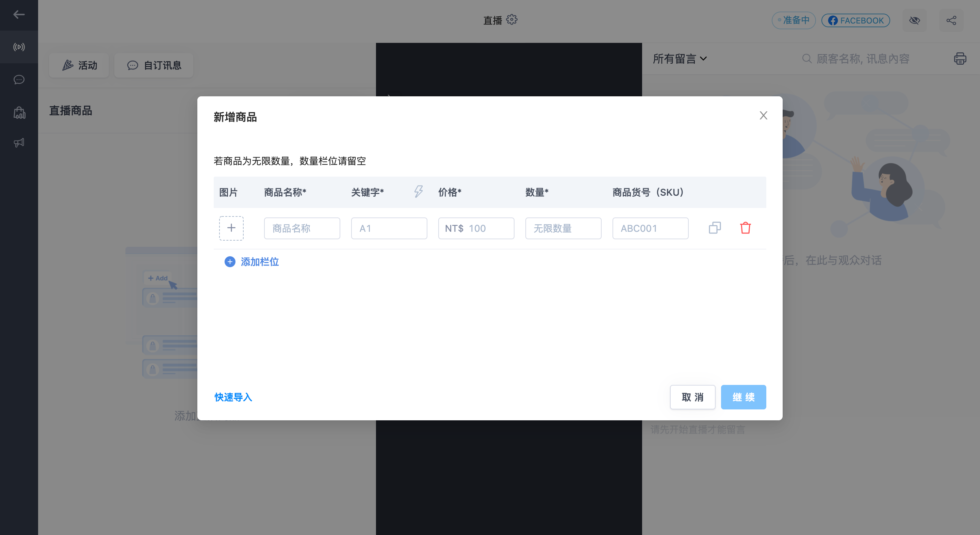Screen dimensions: 980x535
Task: Open the megaphone announcements sidebar icon
Action: click(19, 143)
